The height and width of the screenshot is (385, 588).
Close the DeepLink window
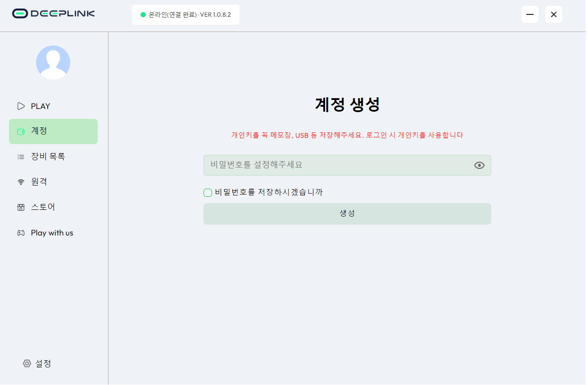pyautogui.click(x=554, y=14)
